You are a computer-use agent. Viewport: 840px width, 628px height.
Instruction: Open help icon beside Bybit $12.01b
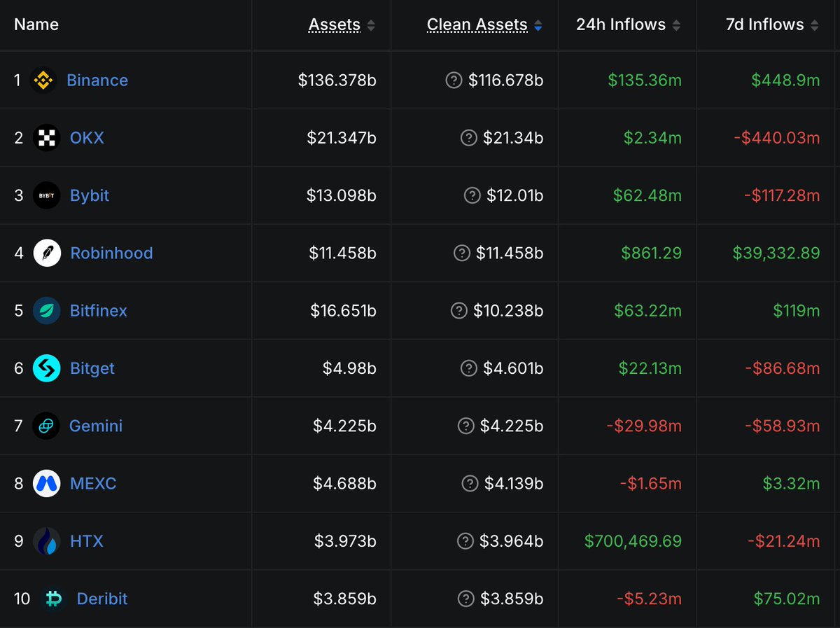pos(472,195)
